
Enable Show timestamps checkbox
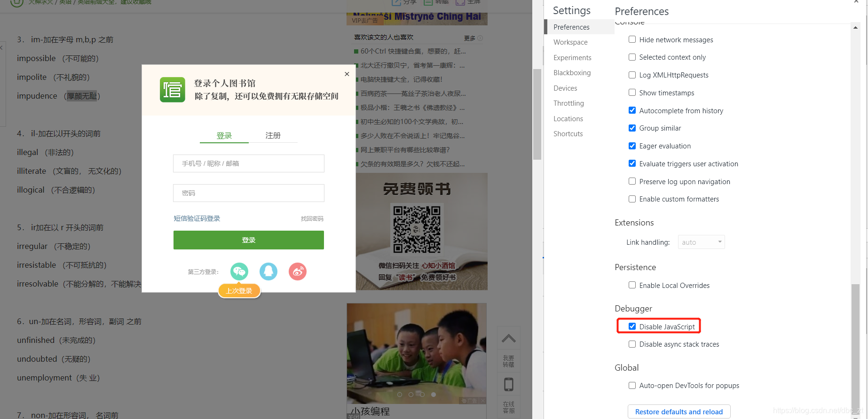pyautogui.click(x=632, y=93)
